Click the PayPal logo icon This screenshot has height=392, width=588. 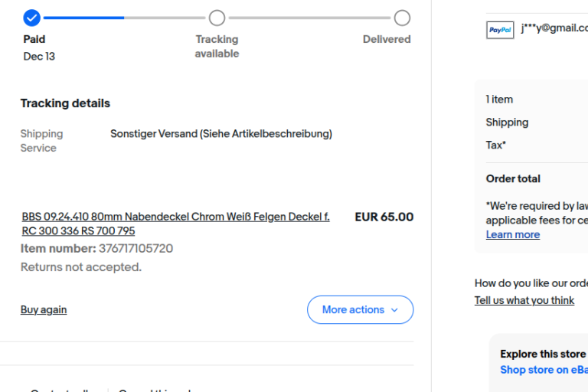point(500,30)
